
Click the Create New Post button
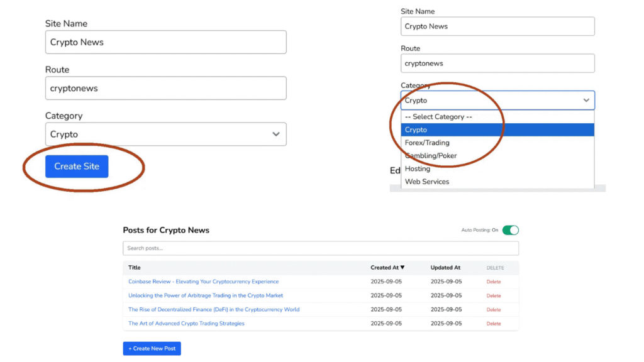[152, 348]
